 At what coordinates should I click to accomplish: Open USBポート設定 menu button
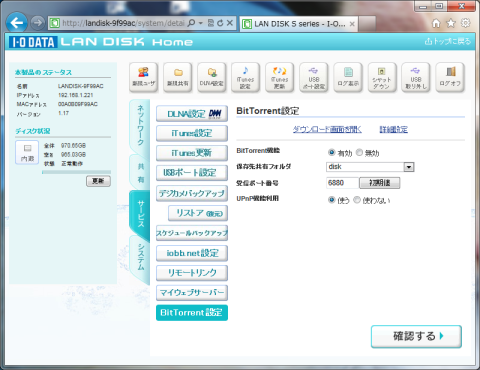[192, 173]
